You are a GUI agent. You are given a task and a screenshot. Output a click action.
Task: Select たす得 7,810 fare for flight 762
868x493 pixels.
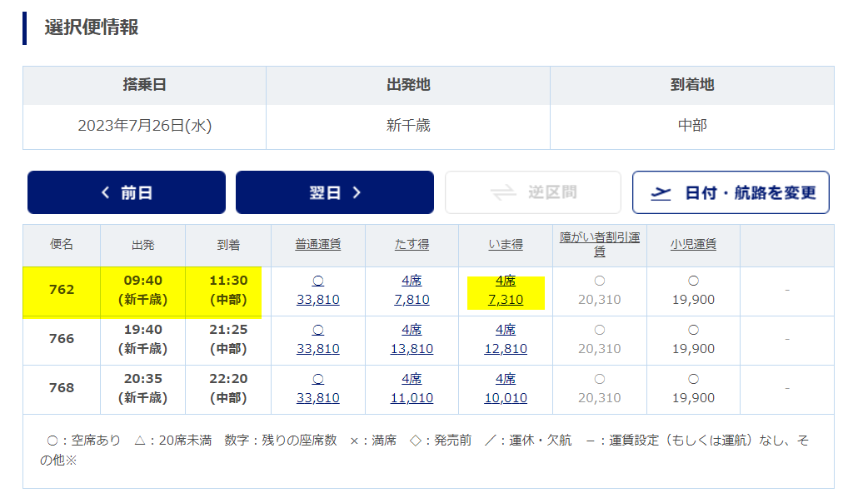click(412, 300)
